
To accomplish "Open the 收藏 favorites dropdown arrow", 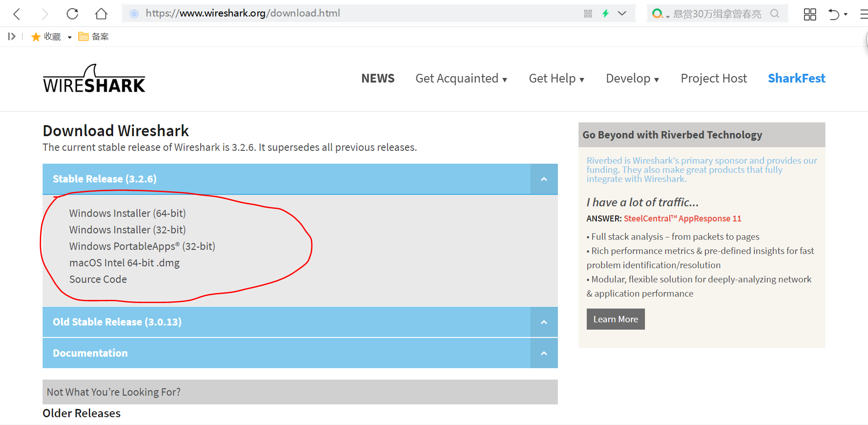I will 70,37.
